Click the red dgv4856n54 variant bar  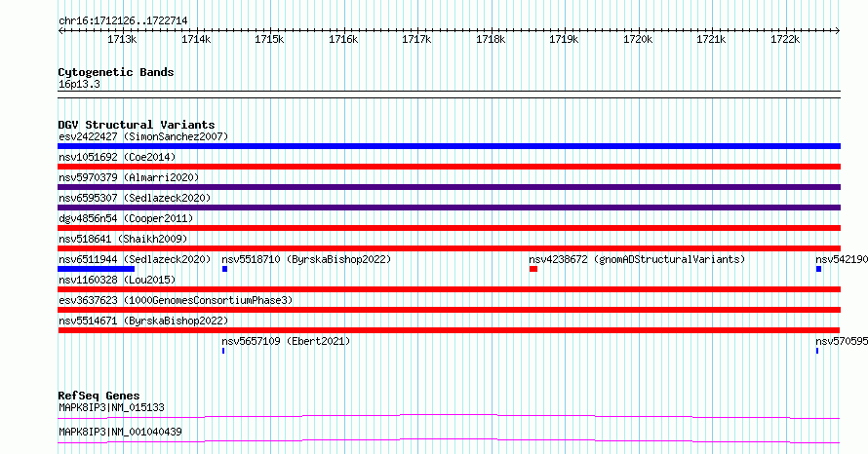[x=449, y=228]
